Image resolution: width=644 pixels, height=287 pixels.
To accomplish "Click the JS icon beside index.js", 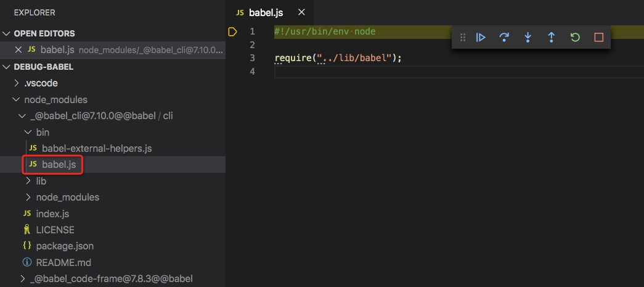I will point(27,214).
